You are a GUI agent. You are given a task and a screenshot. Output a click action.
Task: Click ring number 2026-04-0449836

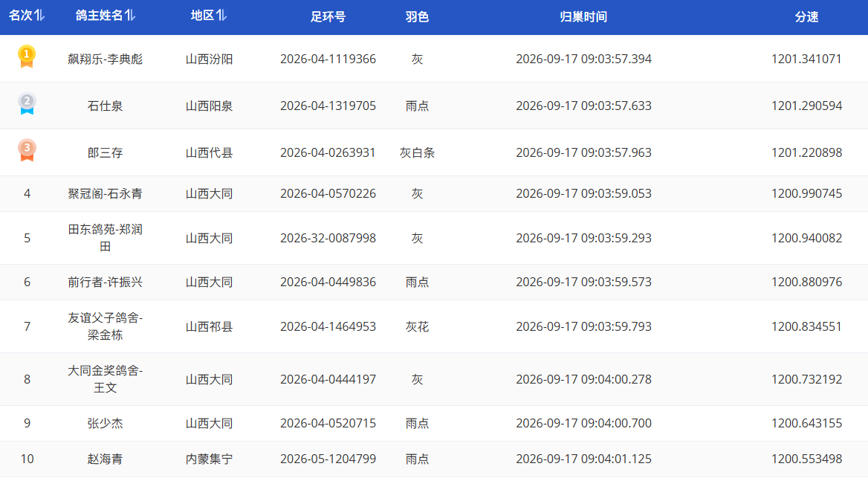[328, 282]
